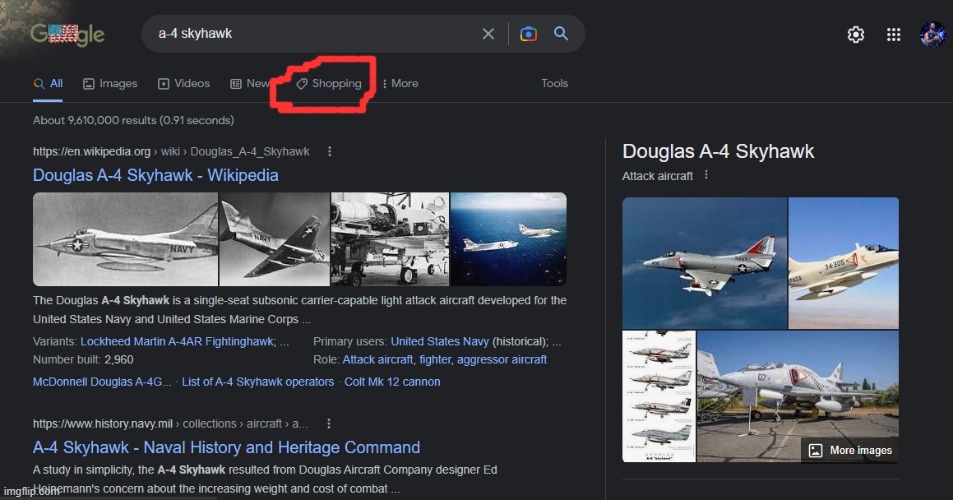Screen dimensions: 953x500
Task: Open the McDonnell Douglas A-4G link
Action: point(102,382)
